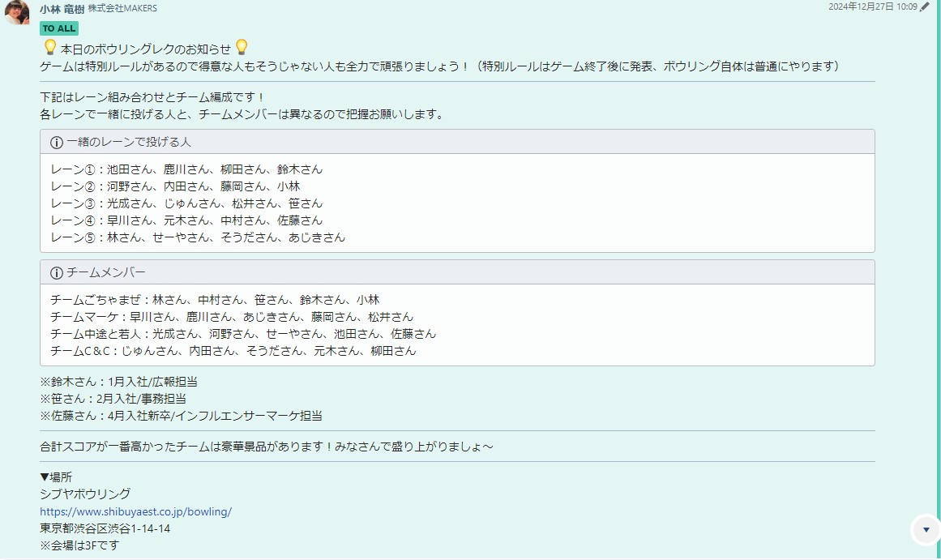Viewport: 941px width, 560px height.
Task: Click the scroll-to-bottom arrow button
Action: point(926,529)
